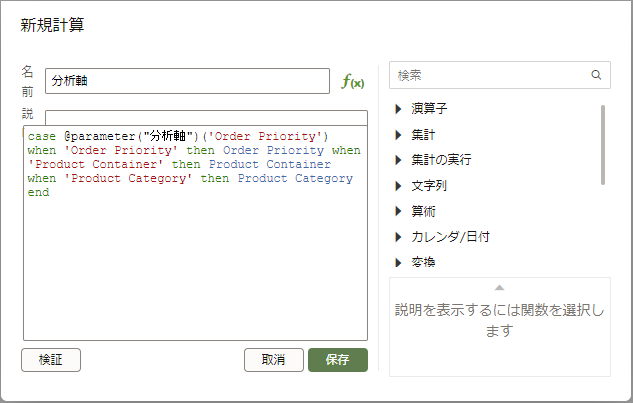Viewport: 633px width, 403px height.
Task: Select the 文字列 label in function list
Action: click(x=429, y=186)
